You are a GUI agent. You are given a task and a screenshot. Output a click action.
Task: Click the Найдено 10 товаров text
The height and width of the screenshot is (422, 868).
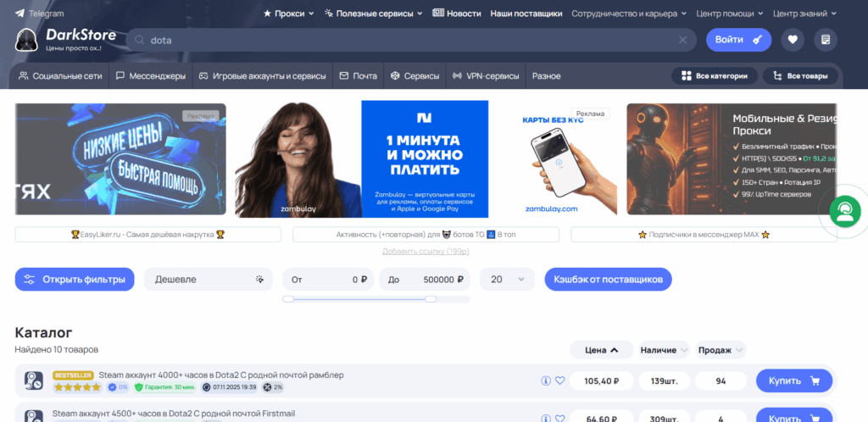[57, 350]
